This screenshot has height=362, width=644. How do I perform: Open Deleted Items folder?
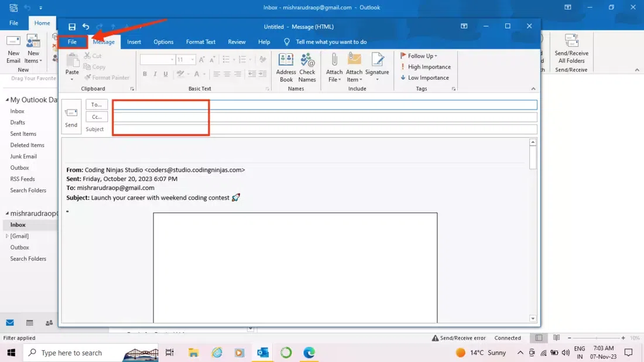(x=27, y=145)
